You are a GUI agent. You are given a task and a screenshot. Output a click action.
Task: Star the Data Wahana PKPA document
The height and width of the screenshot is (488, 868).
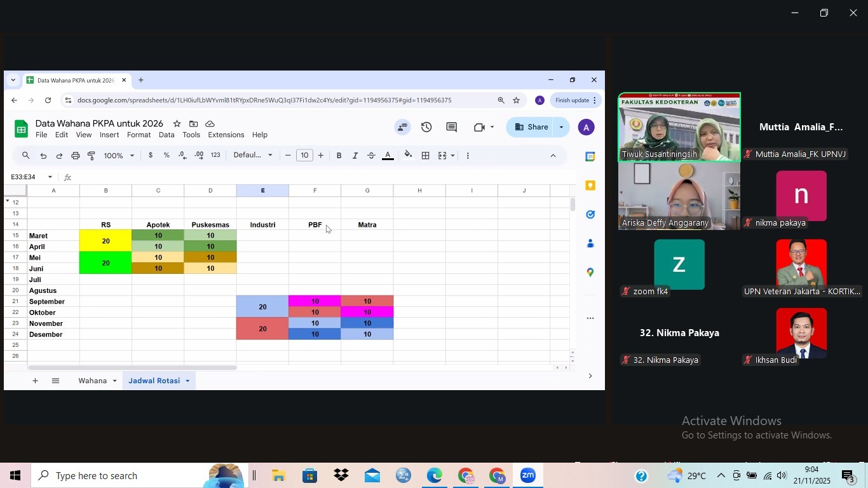(x=177, y=124)
